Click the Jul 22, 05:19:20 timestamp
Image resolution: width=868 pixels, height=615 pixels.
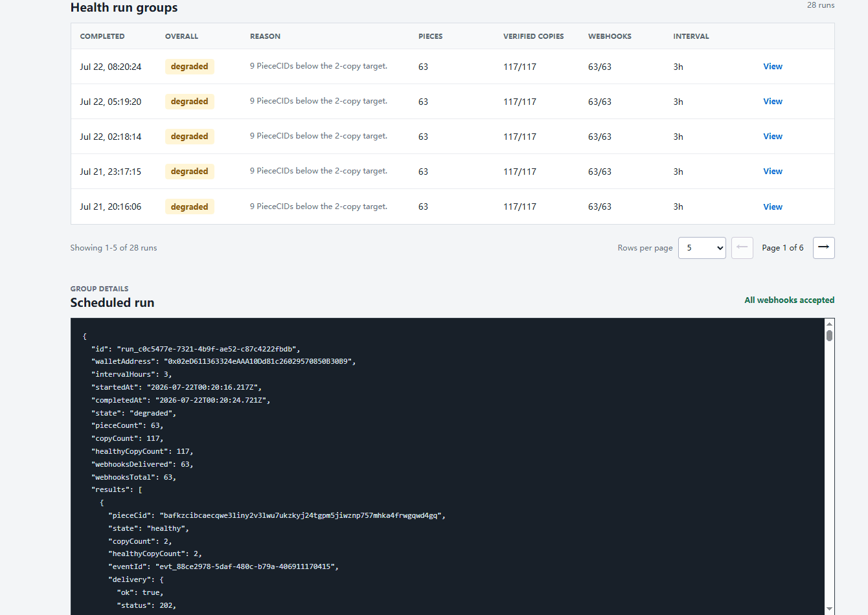pyautogui.click(x=110, y=102)
